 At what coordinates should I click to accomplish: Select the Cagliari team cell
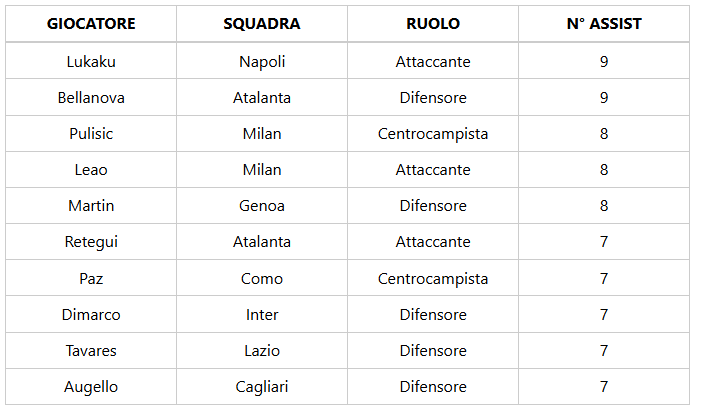coord(262,387)
